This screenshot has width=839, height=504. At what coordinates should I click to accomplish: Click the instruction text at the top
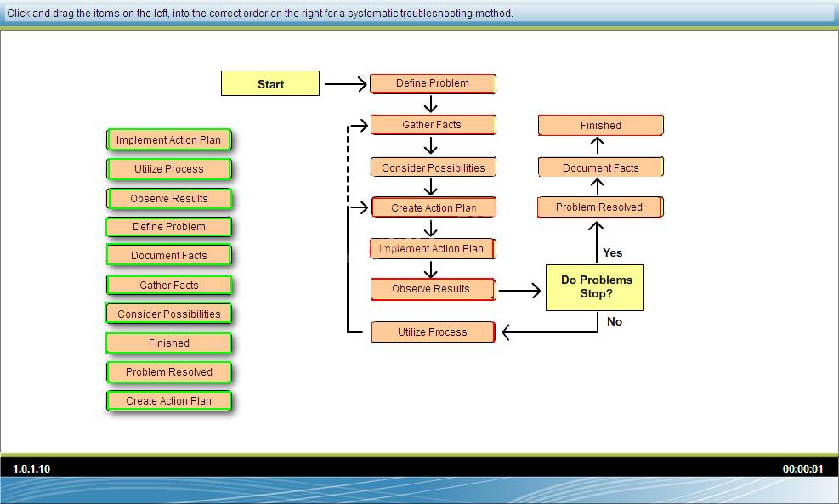(x=260, y=14)
